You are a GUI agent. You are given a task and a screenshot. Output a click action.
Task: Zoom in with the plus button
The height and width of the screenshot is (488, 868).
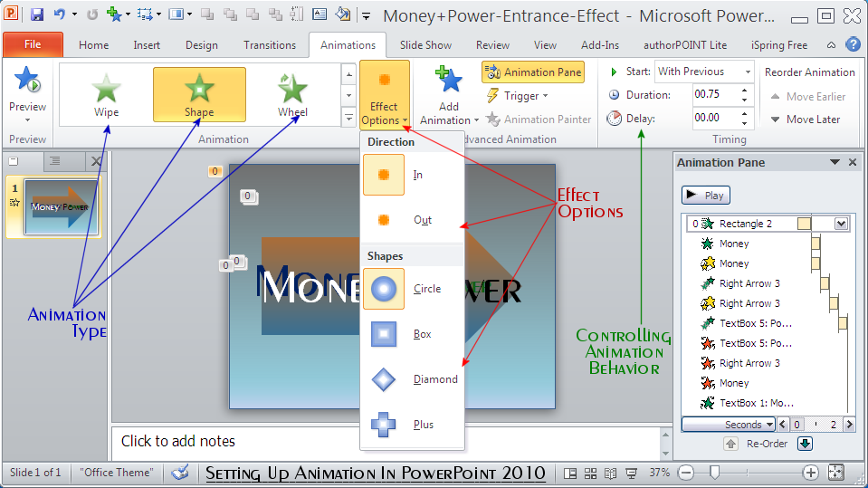(810, 473)
